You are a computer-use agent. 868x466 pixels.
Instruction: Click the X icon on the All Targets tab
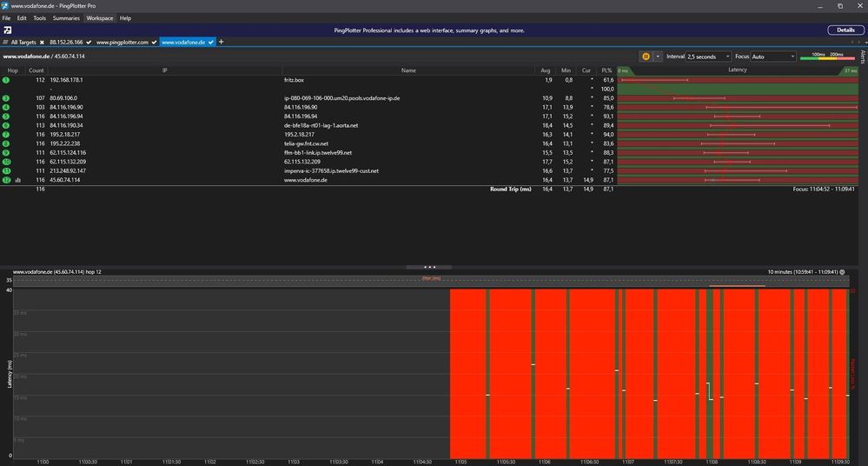(42, 42)
